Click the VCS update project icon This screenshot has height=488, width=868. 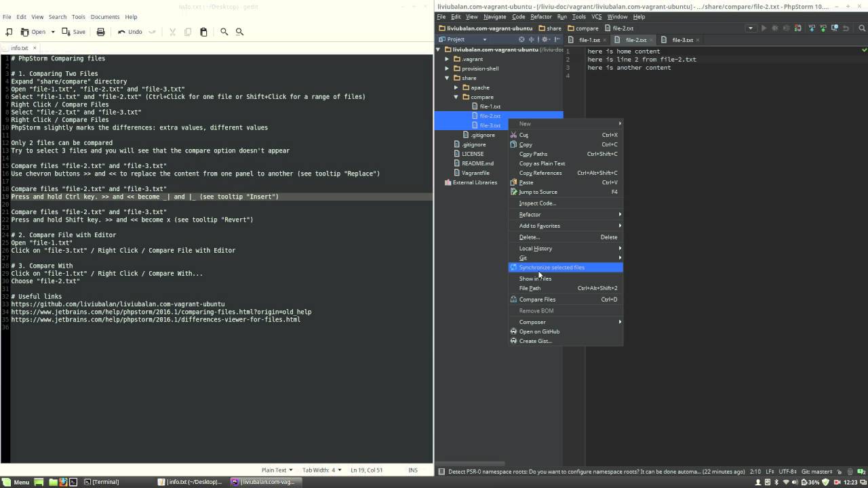(810, 28)
